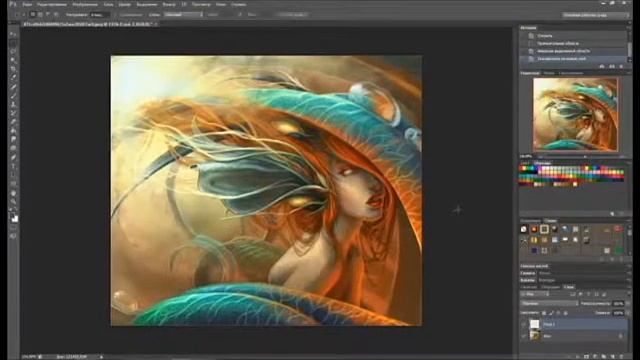Screen dimensions: 640x360
Task: Select the Eyedropper tool
Action: click(13, 77)
